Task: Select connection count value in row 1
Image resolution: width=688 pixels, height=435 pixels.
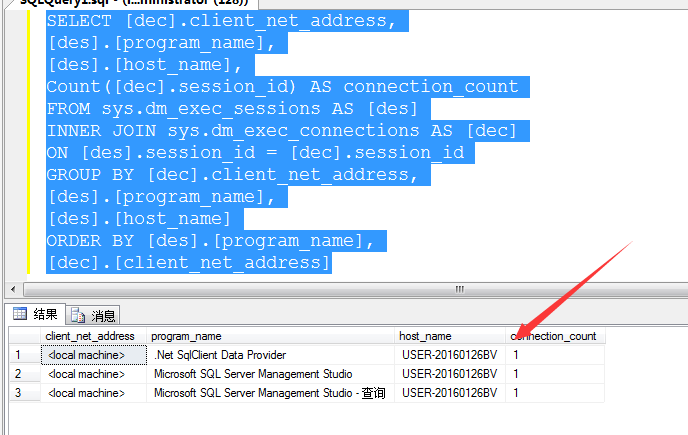Action: click(x=555, y=355)
